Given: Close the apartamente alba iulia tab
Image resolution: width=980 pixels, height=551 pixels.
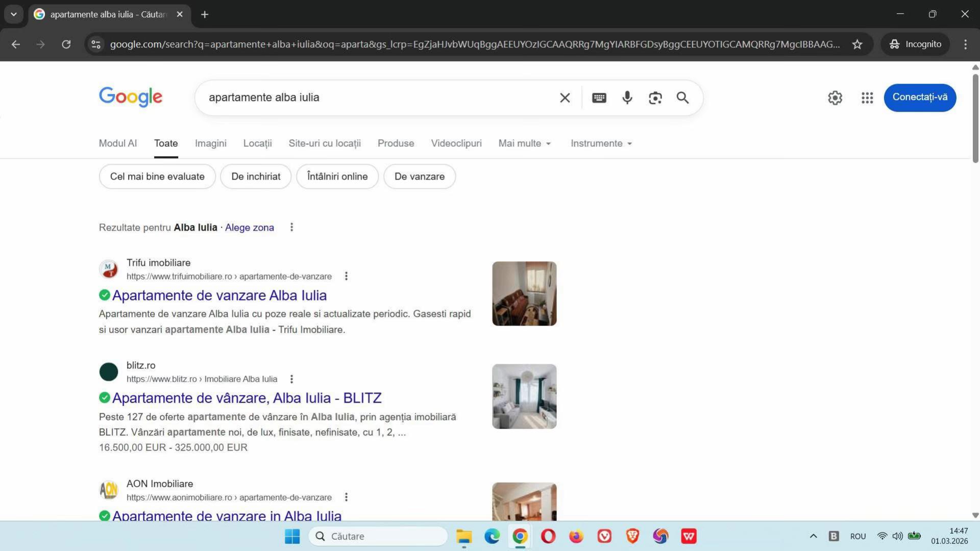Looking at the screenshot, I should click(x=180, y=14).
